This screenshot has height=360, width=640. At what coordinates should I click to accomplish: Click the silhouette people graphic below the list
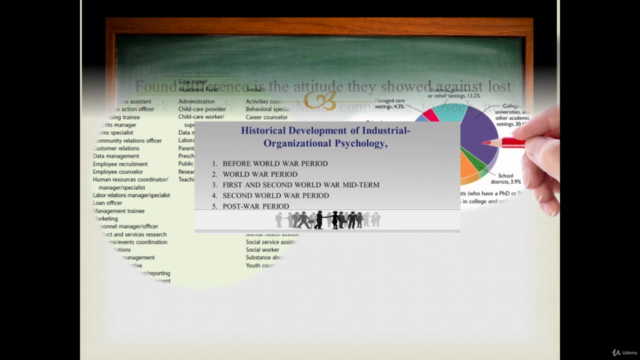[x=327, y=220]
